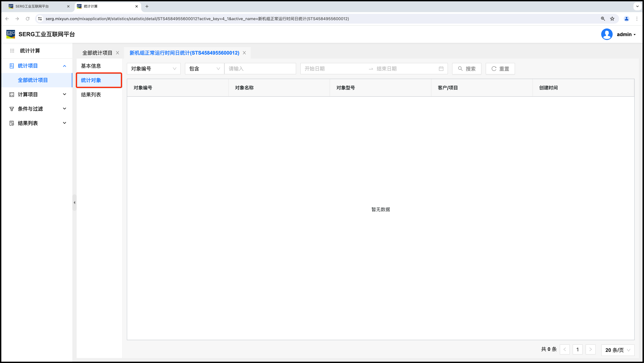
Task: Click the browser reload icon
Action: [28, 19]
